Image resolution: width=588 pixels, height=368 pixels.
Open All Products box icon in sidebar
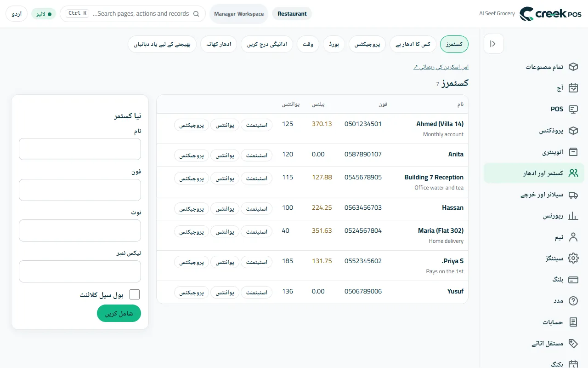573,67
